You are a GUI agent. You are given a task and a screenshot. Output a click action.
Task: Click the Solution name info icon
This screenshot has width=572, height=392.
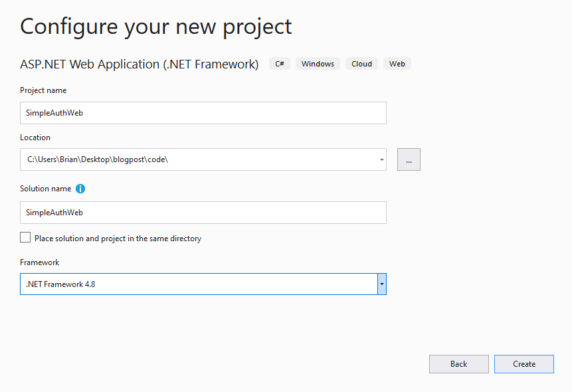point(80,189)
